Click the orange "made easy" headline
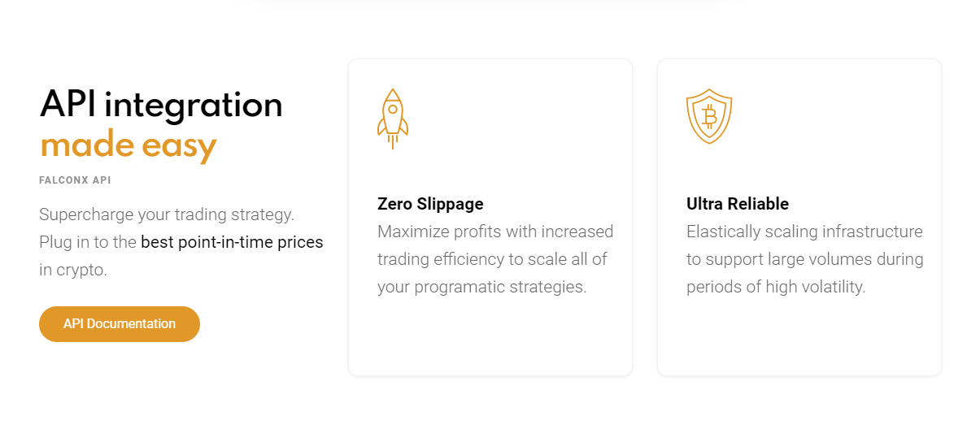The height and width of the screenshot is (433, 980). tap(128, 145)
